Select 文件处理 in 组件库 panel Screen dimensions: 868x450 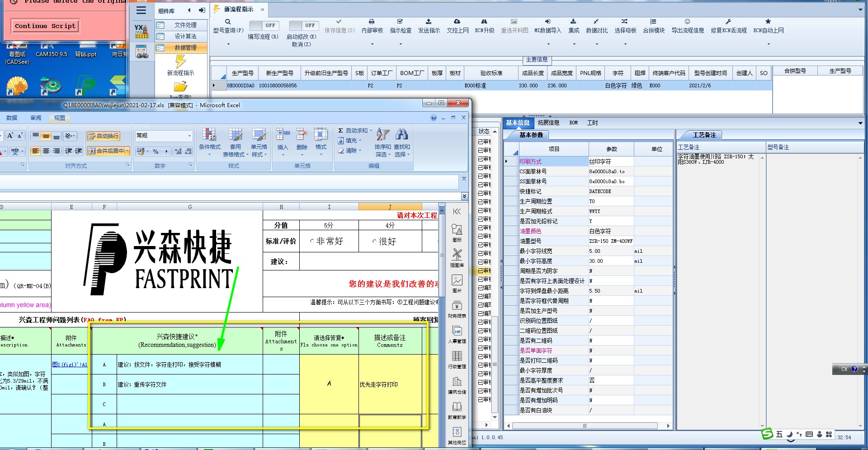tap(181, 25)
